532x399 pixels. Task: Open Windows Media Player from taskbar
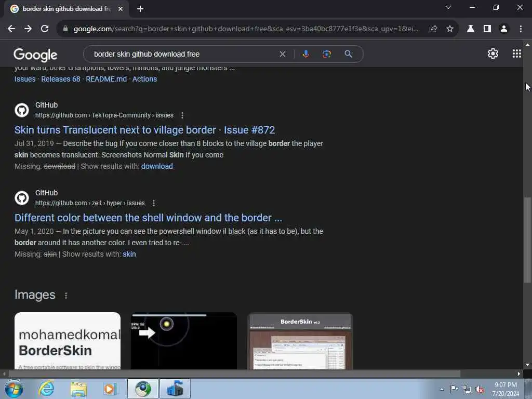coord(110,389)
